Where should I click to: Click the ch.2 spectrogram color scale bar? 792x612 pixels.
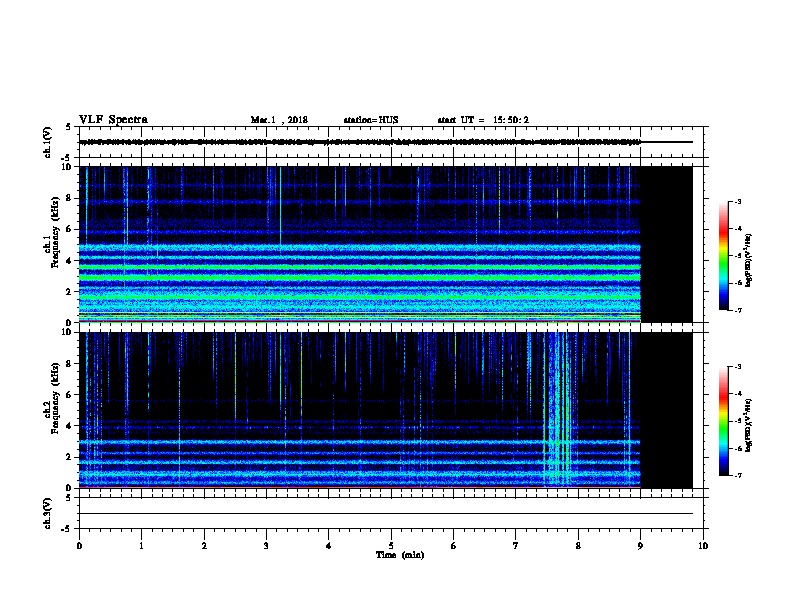[x=723, y=421]
